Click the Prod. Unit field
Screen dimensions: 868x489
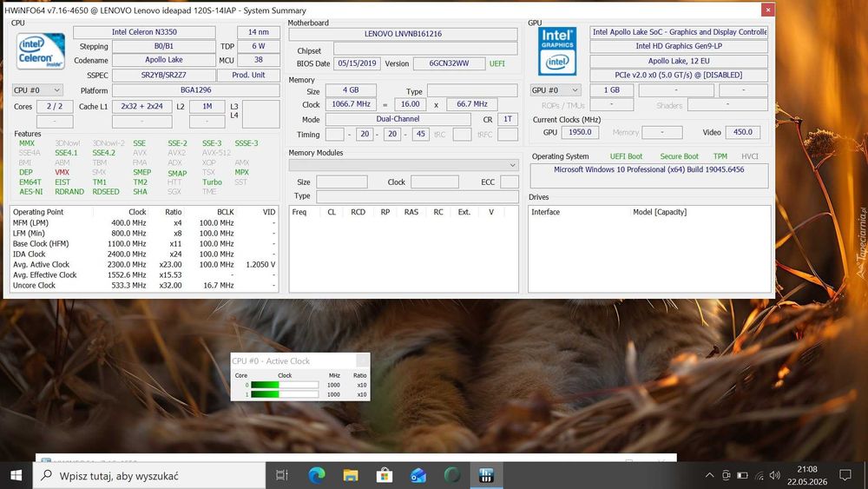click(x=248, y=75)
